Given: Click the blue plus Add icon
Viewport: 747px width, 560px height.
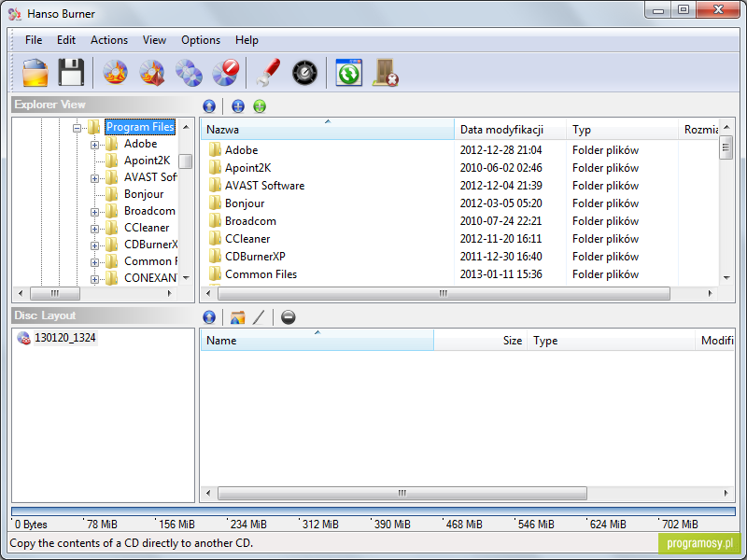Looking at the screenshot, I should (238, 106).
